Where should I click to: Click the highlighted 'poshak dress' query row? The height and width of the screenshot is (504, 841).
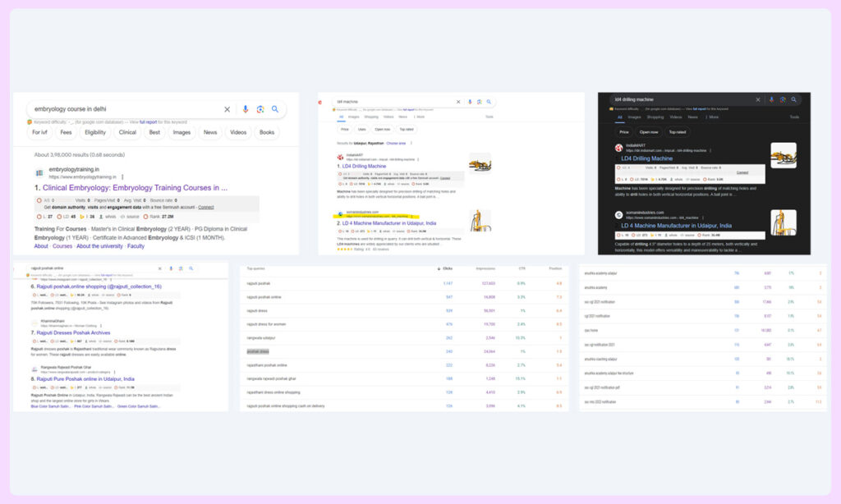pos(404,351)
